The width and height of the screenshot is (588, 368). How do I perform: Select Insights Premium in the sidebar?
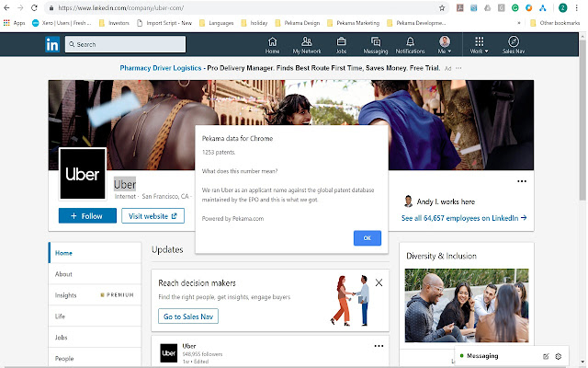95,295
